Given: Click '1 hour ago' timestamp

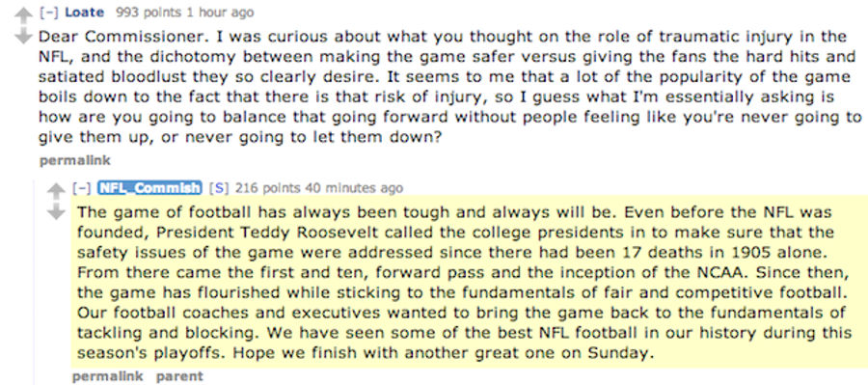Looking at the screenshot, I should [214, 13].
